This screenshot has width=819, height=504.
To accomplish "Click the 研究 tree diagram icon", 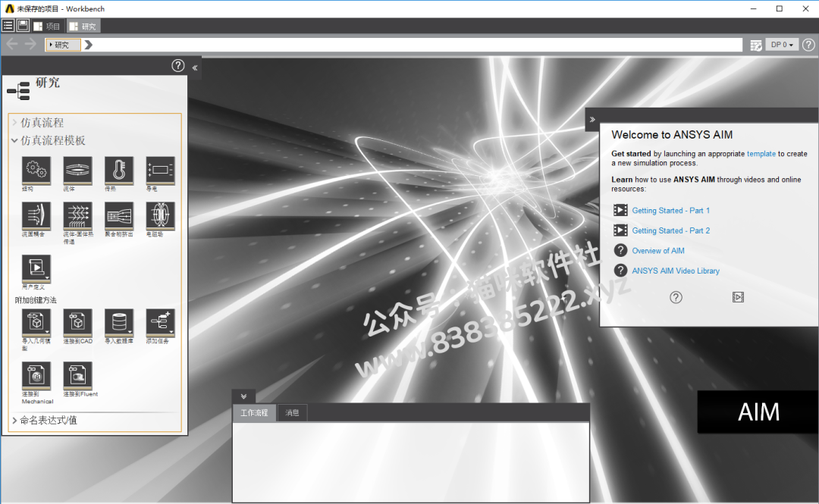I will (x=18, y=91).
